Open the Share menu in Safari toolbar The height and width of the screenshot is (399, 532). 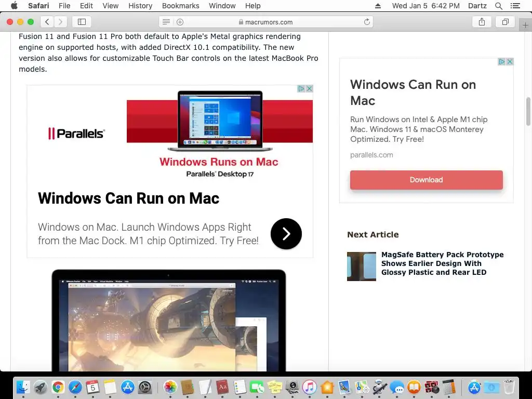click(x=482, y=22)
